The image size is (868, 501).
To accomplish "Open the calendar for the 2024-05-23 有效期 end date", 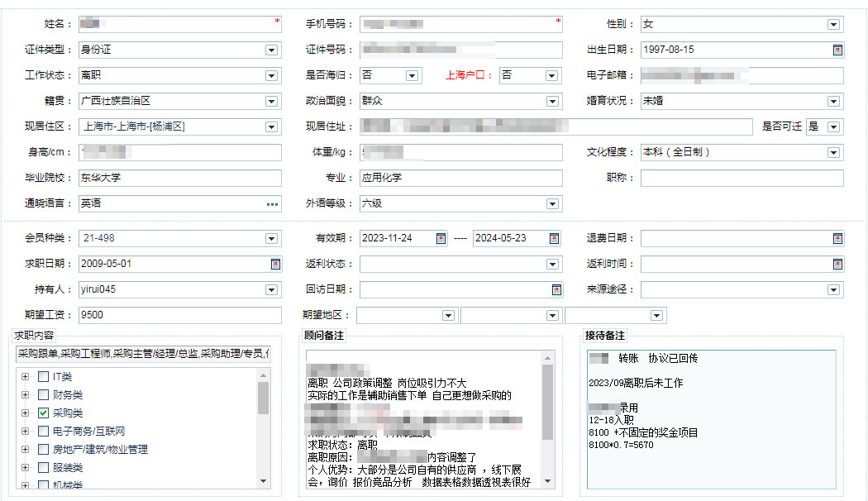I will (554, 239).
